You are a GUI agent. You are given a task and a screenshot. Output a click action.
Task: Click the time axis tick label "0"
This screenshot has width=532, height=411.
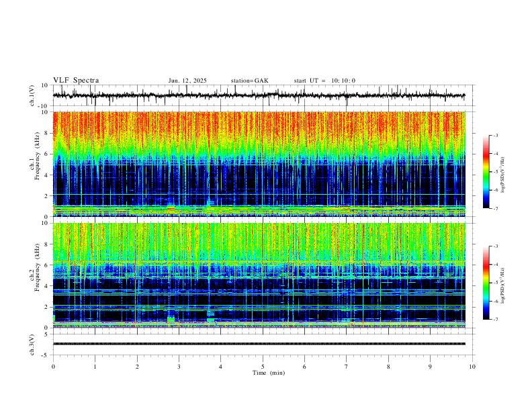[53, 367]
